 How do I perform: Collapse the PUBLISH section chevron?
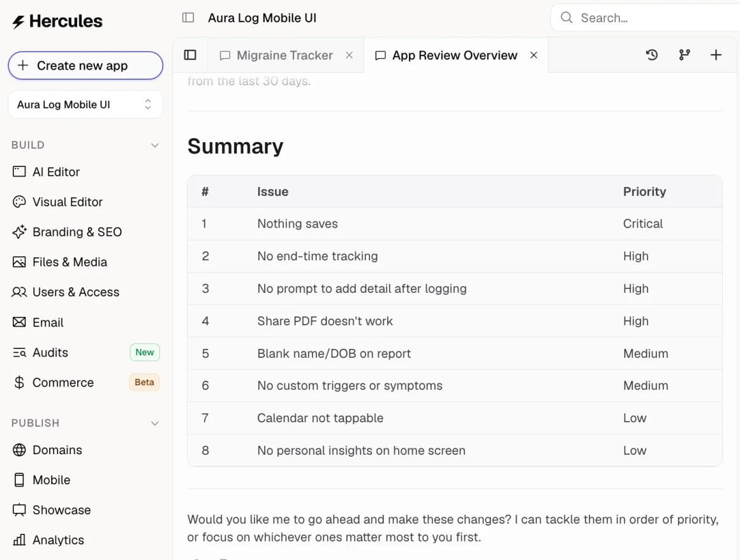click(155, 423)
